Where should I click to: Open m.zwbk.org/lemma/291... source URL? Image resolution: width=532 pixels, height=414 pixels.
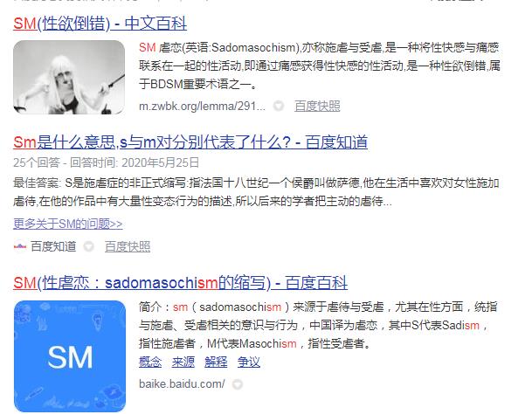[x=202, y=107]
